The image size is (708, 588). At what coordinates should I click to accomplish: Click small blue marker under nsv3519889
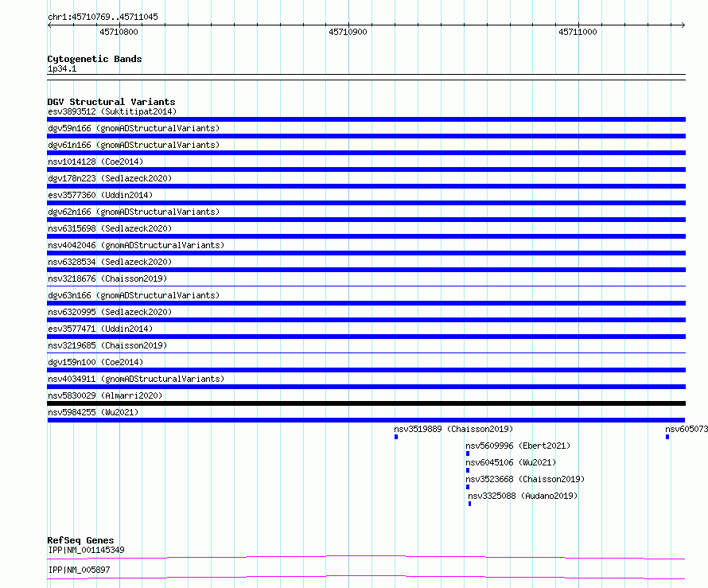(396, 437)
